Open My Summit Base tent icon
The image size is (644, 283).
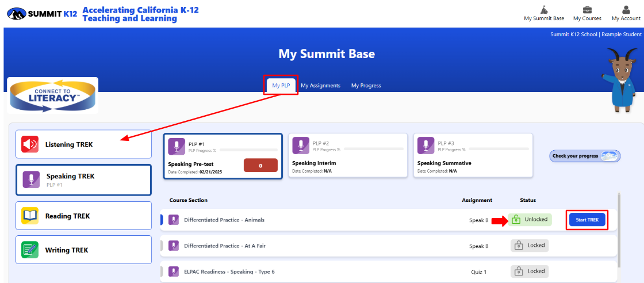coord(544,10)
